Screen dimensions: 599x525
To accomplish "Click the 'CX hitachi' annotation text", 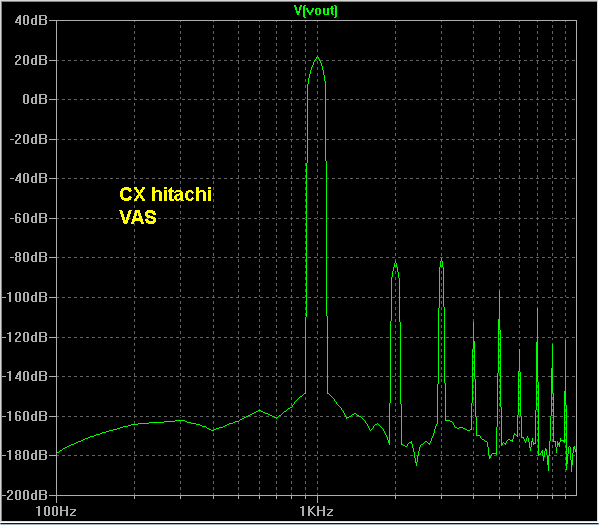I will [x=165, y=194].
